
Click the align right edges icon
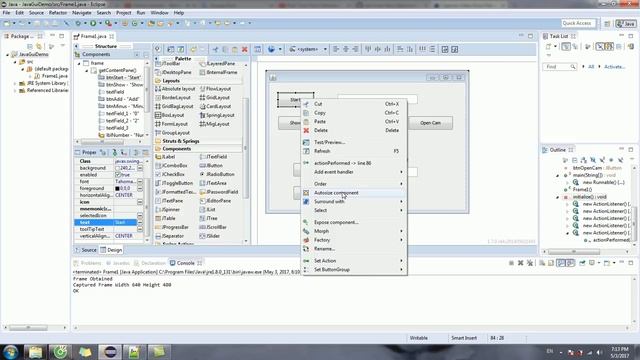click(x=356, y=49)
